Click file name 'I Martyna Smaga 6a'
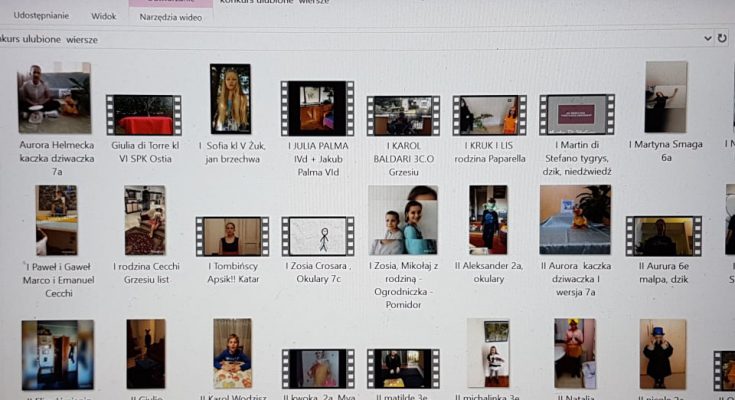 [666, 151]
